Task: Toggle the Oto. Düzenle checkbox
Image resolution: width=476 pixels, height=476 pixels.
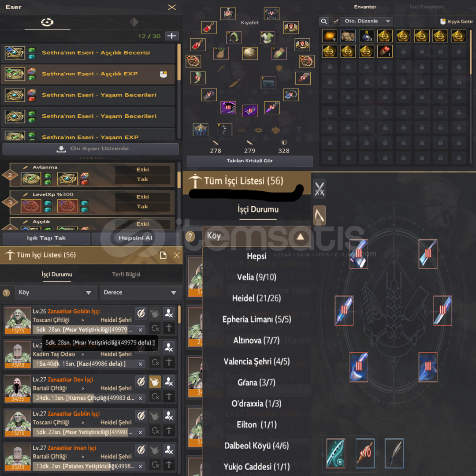Action: [x=335, y=21]
